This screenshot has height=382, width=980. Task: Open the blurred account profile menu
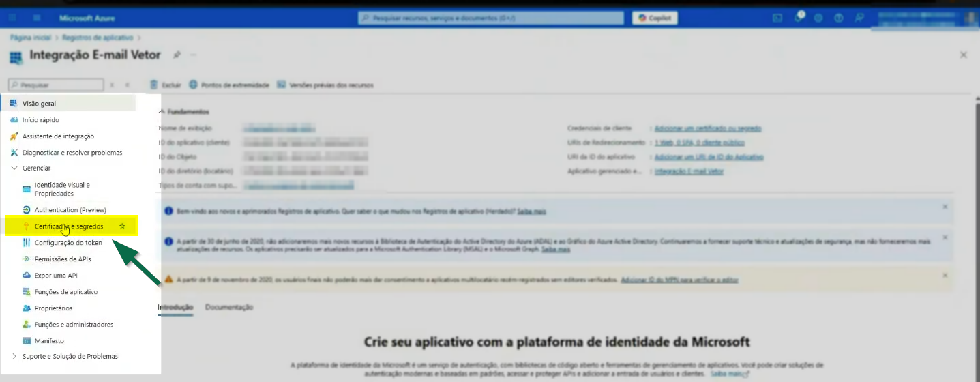tap(927, 18)
